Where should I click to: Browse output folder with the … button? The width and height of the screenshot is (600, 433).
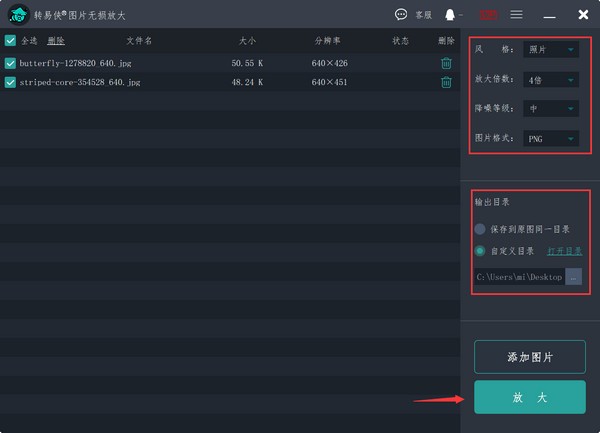[573, 276]
